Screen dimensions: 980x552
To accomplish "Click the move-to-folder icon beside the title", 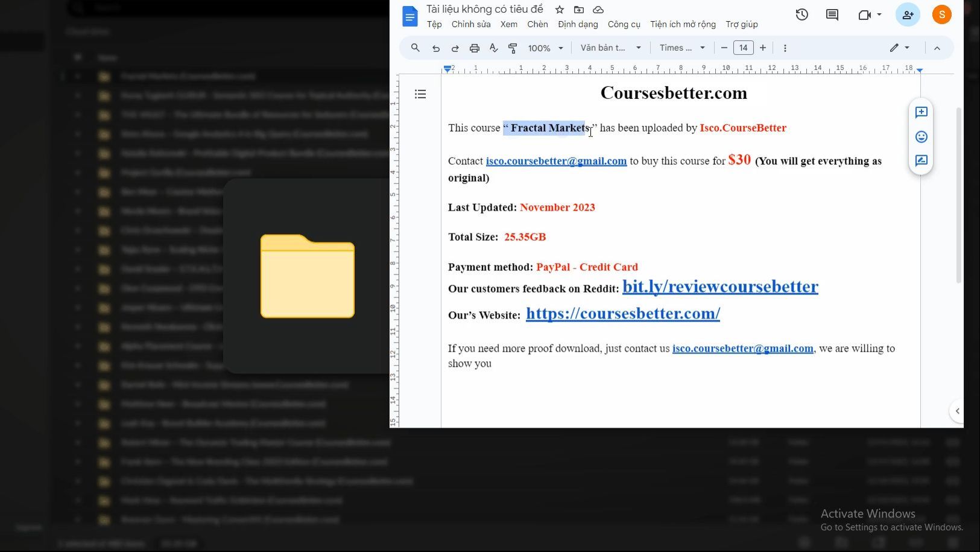I will 579,10.
